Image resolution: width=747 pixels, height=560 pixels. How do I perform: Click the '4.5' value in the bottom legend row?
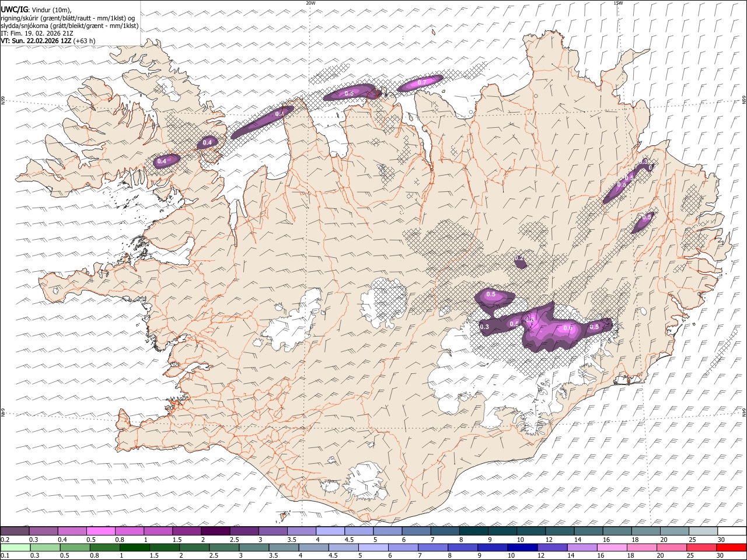click(x=334, y=556)
